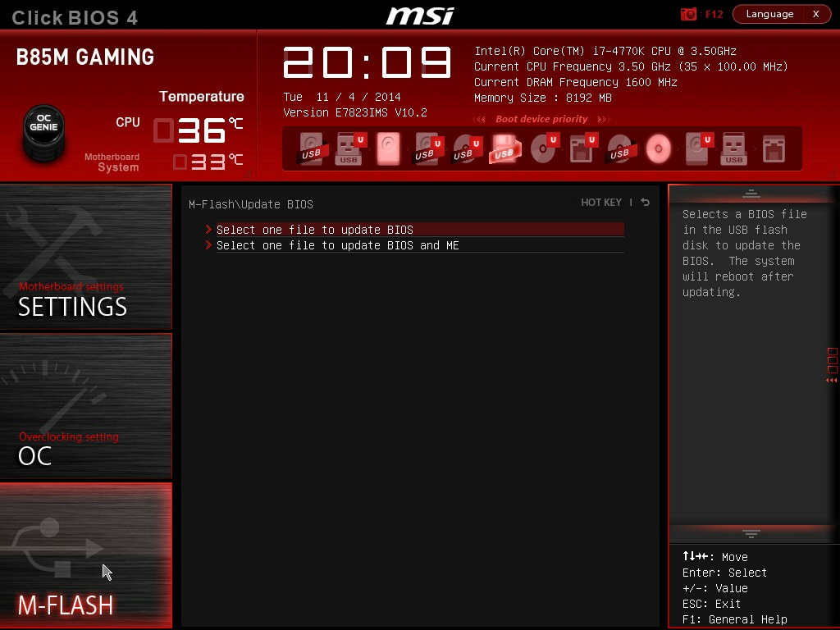The image size is (840, 630).
Task: Select the highlighted hard disk boot icon without badges
Action: [x=388, y=149]
